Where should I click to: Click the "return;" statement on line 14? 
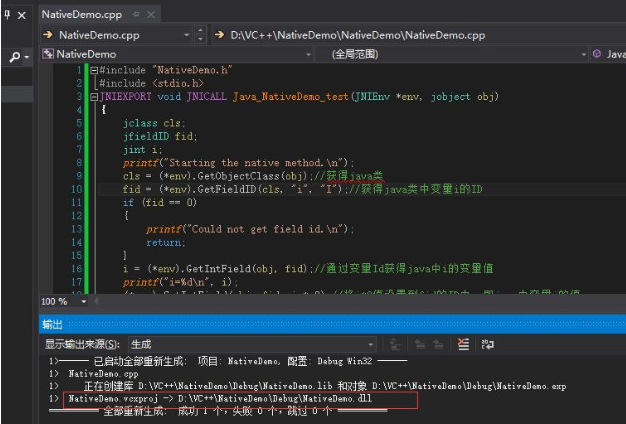tap(165, 242)
